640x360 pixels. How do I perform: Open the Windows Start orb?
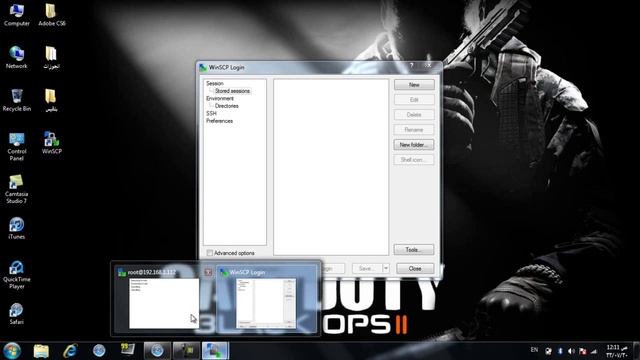coord(12,350)
